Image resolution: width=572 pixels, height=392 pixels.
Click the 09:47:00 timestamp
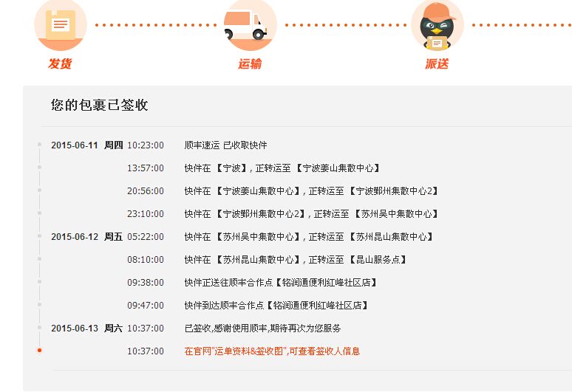[146, 306]
